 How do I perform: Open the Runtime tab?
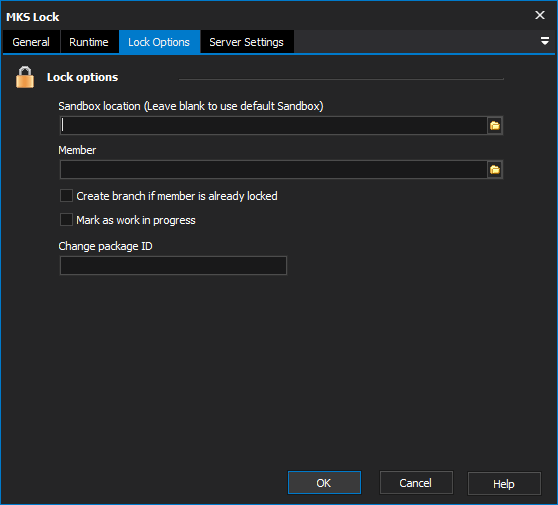89,42
